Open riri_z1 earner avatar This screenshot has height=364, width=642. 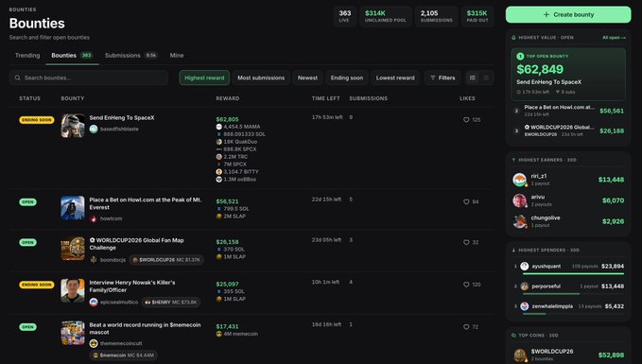(x=520, y=180)
